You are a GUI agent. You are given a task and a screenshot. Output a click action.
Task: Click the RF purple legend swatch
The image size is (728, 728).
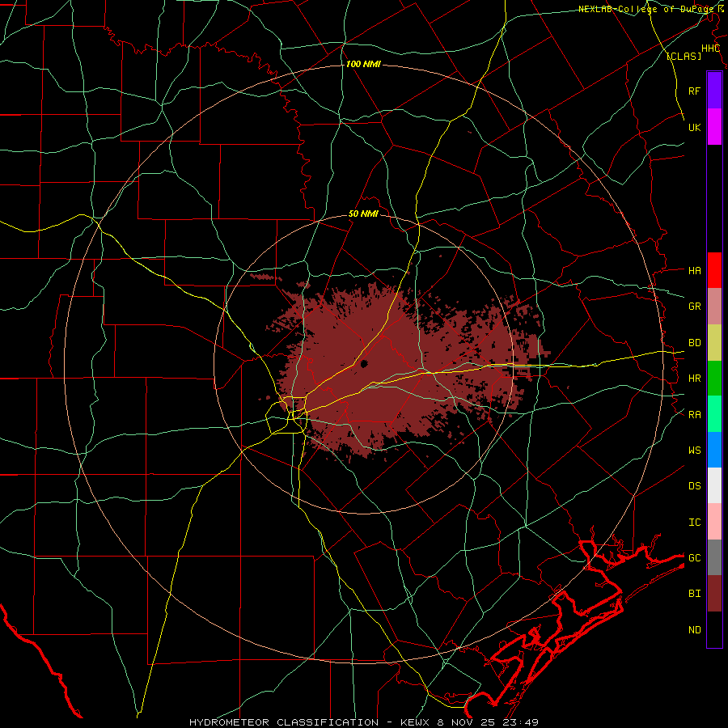714,91
